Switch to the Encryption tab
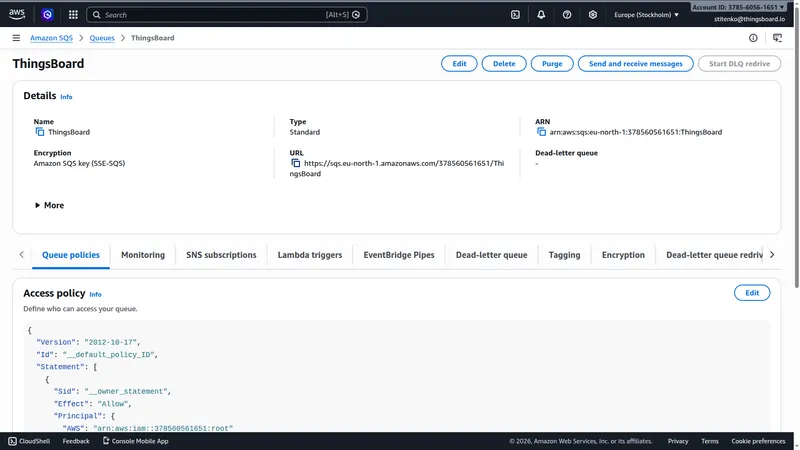800x450 pixels. click(623, 255)
